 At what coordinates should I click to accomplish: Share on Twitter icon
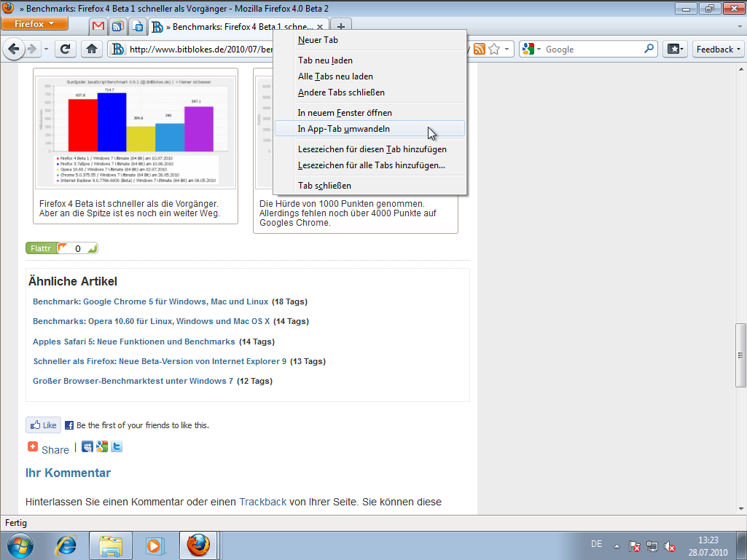pyautogui.click(x=117, y=446)
